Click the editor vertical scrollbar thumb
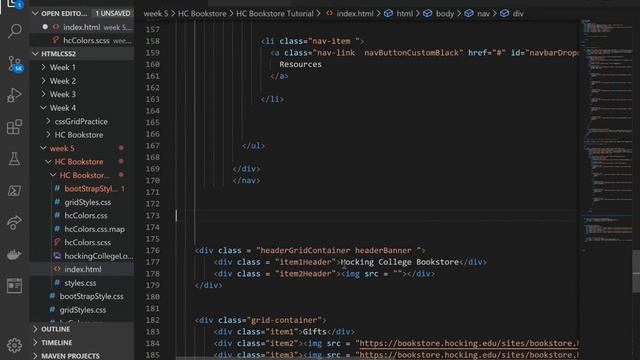 636,271
